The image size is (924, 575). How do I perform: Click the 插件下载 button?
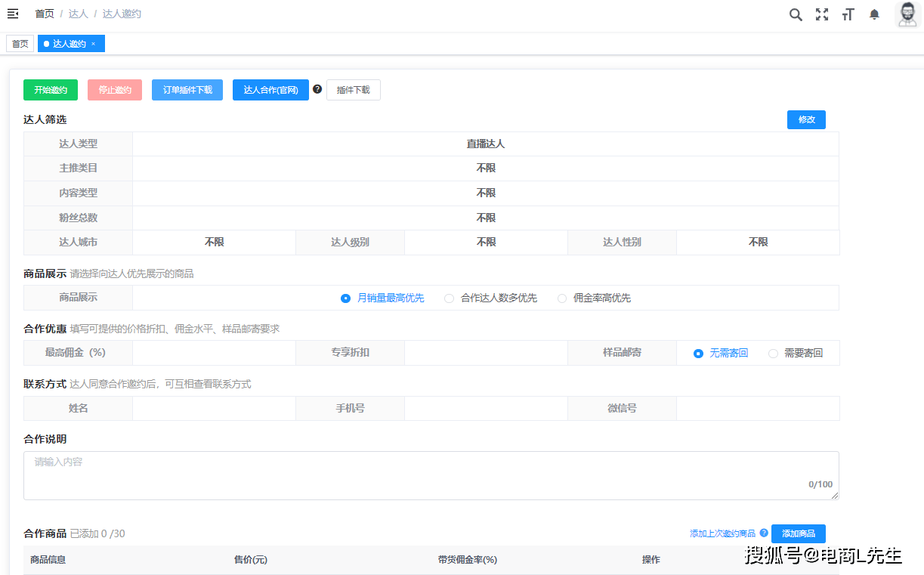click(x=354, y=90)
